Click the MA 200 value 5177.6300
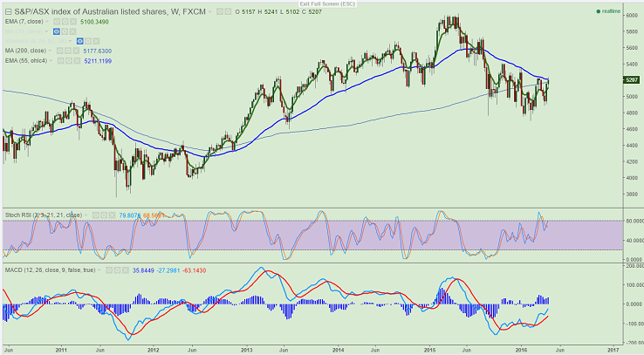Image resolution: width=644 pixels, height=355 pixels. click(x=98, y=51)
